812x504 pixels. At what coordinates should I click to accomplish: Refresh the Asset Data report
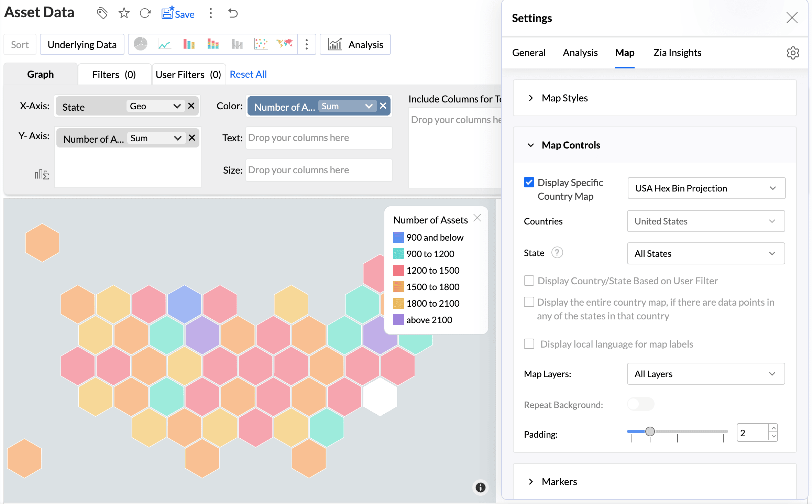pos(145,13)
